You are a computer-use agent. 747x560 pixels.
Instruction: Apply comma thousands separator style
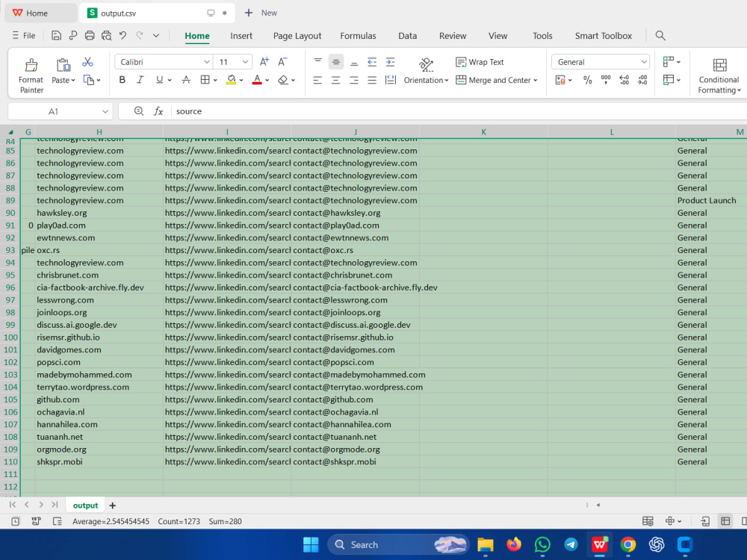click(606, 80)
